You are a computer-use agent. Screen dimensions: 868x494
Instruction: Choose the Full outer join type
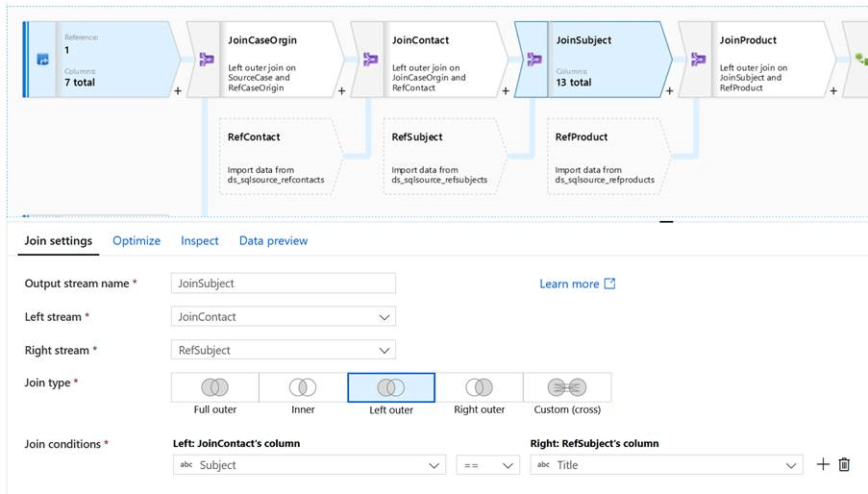click(x=214, y=387)
